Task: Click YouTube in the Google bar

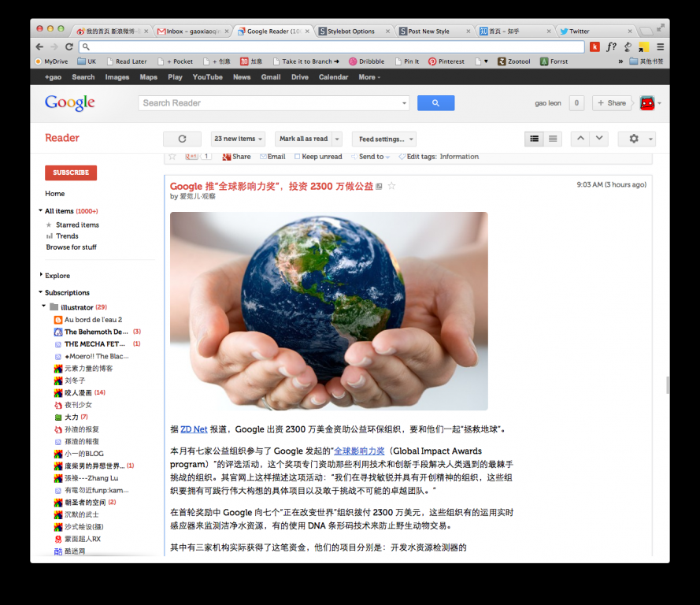Action: pyautogui.click(x=208, y=77)
